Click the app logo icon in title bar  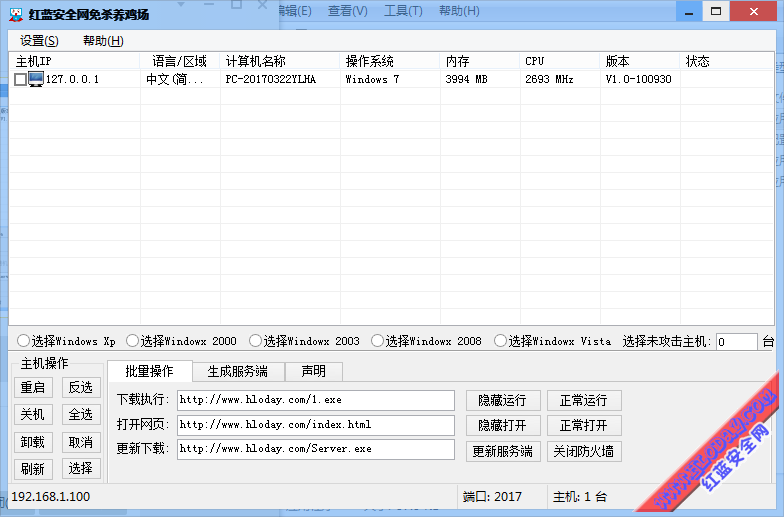(x=16, y=14)
